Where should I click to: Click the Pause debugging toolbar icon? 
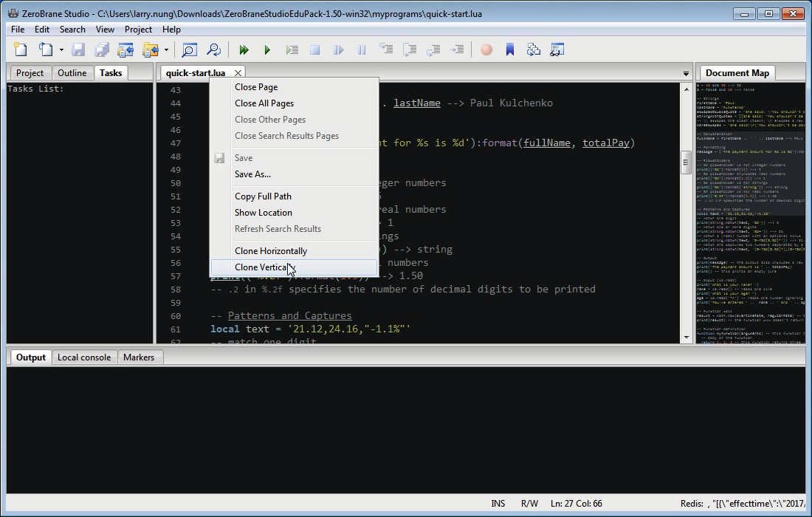(362, 49)
